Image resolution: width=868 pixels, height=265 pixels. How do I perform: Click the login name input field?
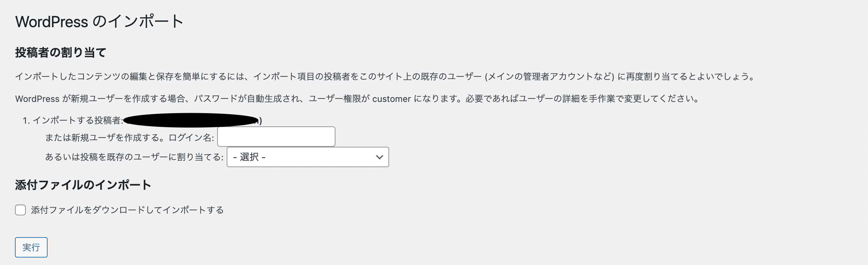click(276, 137)
